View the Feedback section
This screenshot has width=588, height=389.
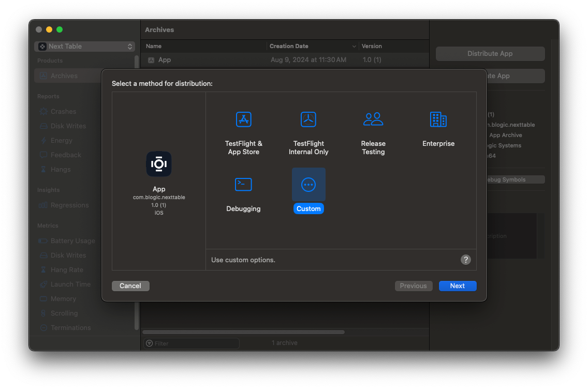pos(66,155)
